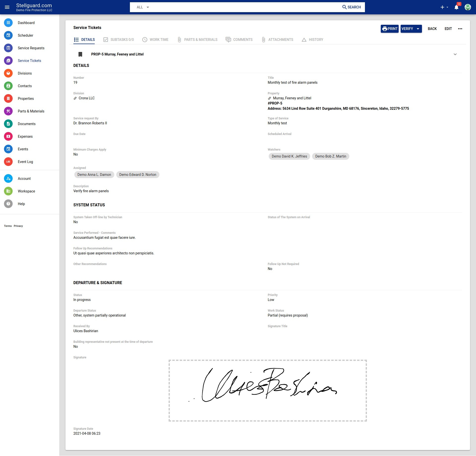Click the Demo Bob Z. Martin watcher chip
This screenshot has height=456, width=476.
(x=331, y=156)
